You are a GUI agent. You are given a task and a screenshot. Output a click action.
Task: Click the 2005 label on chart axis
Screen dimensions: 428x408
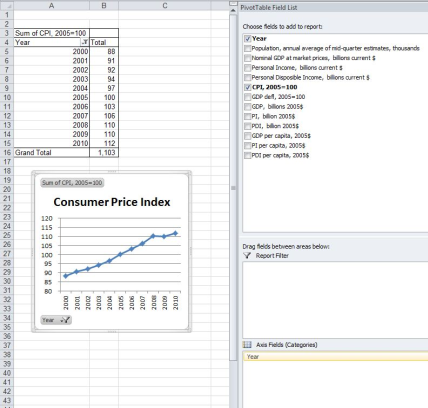[121, 303]
